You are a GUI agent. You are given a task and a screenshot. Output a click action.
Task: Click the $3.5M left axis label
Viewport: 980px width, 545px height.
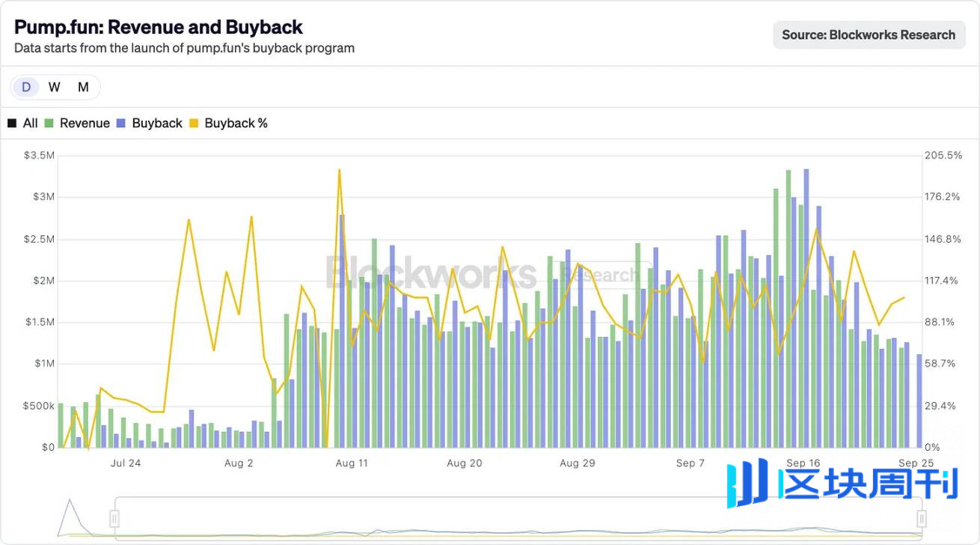pos(40,156)
